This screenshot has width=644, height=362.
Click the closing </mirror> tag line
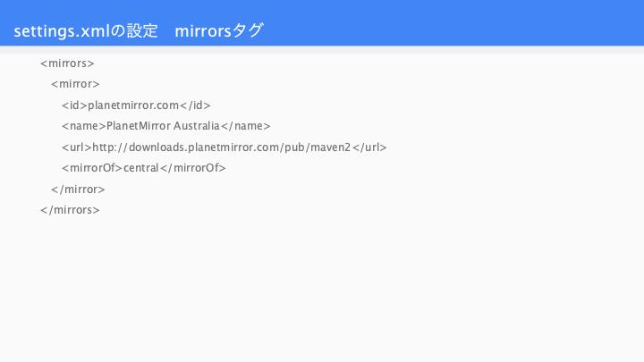click(x=78, y=189)
